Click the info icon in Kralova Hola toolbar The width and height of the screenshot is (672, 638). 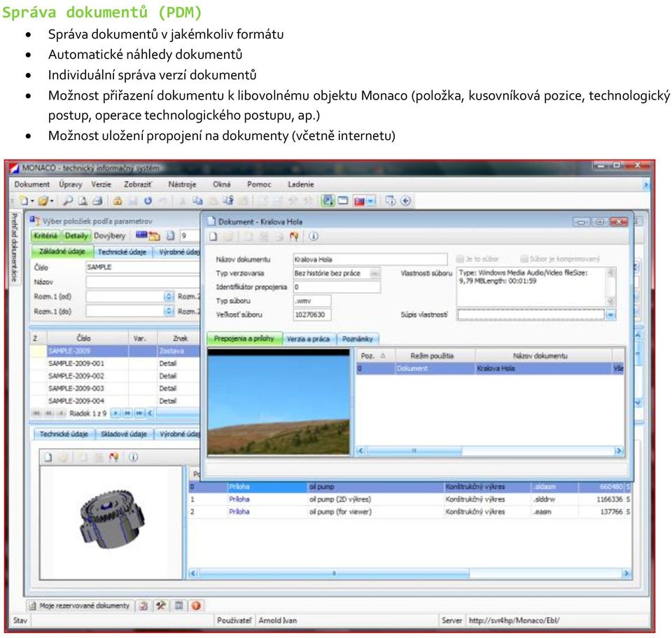pos(314,236)
